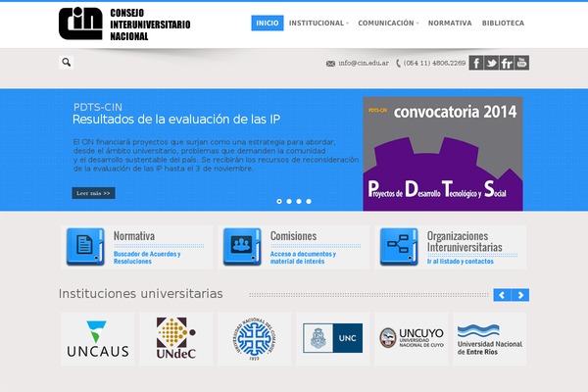Image resolution: width=588 pixels, height=392 pixels.
Task: Open Acceso a documentos y material link
Action: pos(303,258)
